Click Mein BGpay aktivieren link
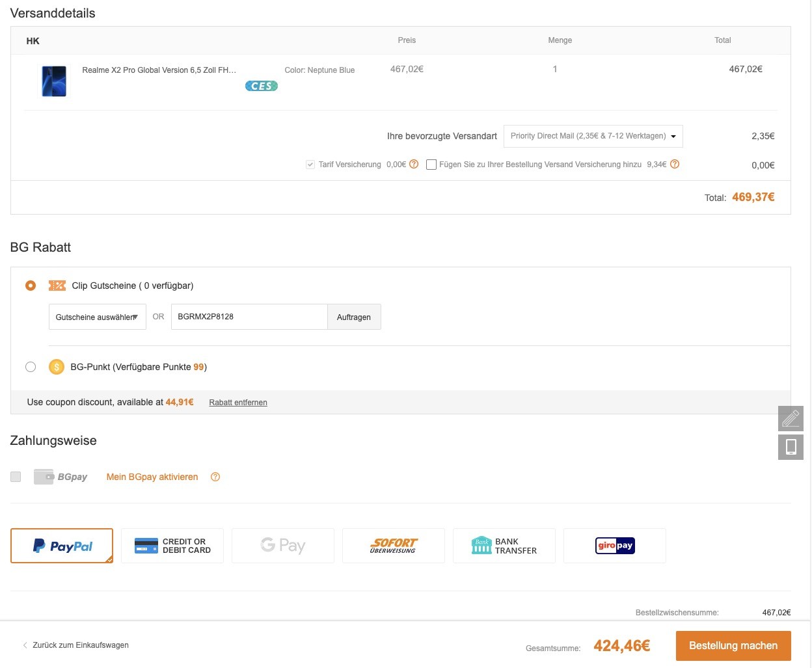812x668 pixels. (x=152, y=477)
